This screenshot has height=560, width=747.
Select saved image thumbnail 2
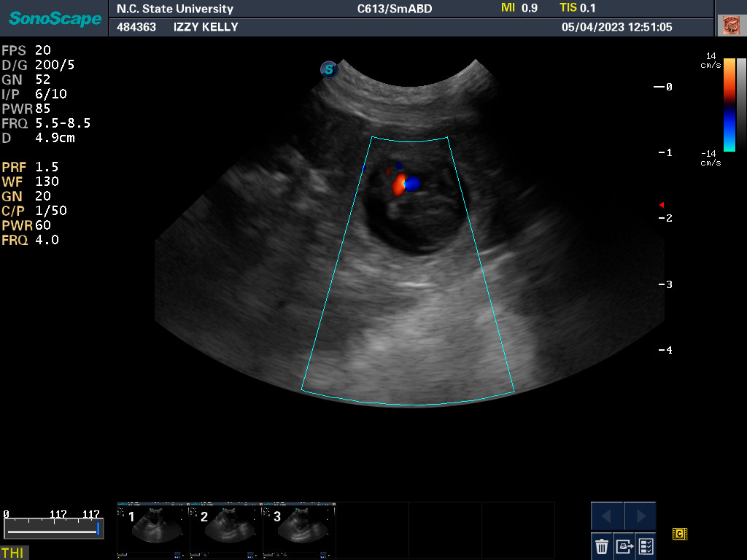click(225, 530)
